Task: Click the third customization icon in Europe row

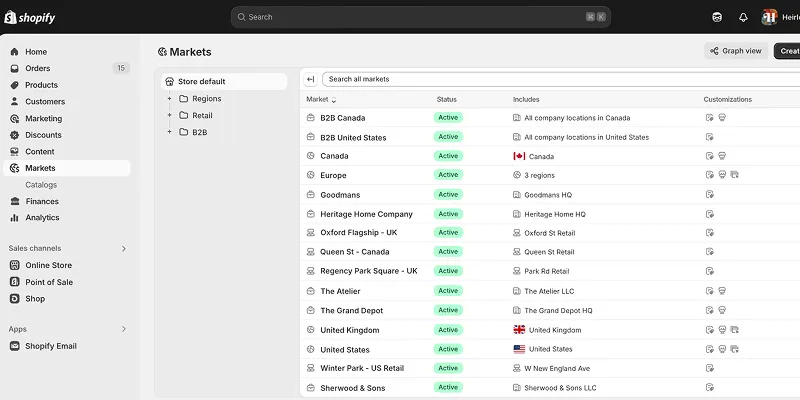Action: click(x=735, y=175)
